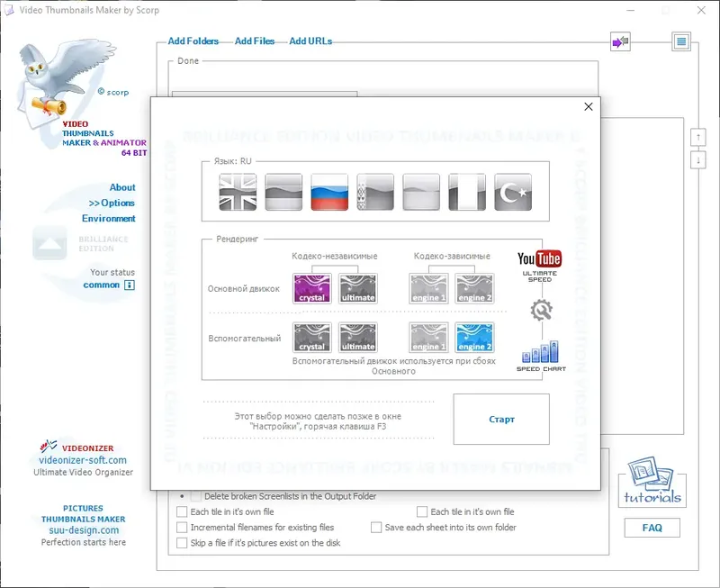Select the UK flag for English language

pos(238,192)
